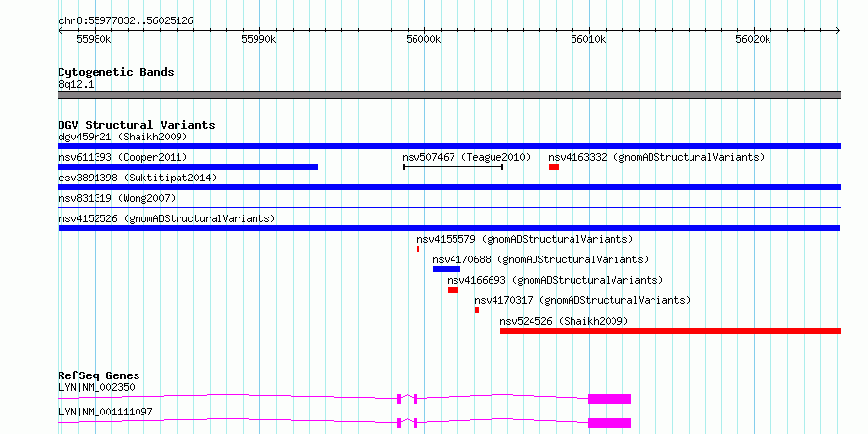Open the nsv611393 (Cooper2011) label

pos(123,157)
